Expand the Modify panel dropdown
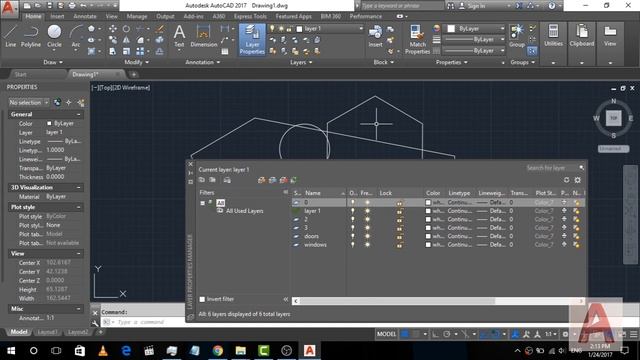The image size is (640, 360). 137,62
